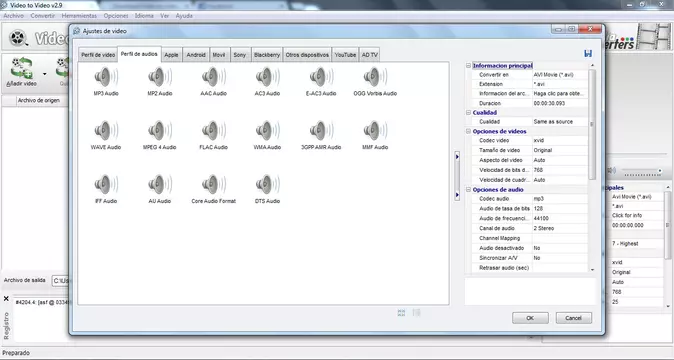
Task: Select the 3GPP AMR Audio icon
Action: pyautogui.click(x=321, y=131)
